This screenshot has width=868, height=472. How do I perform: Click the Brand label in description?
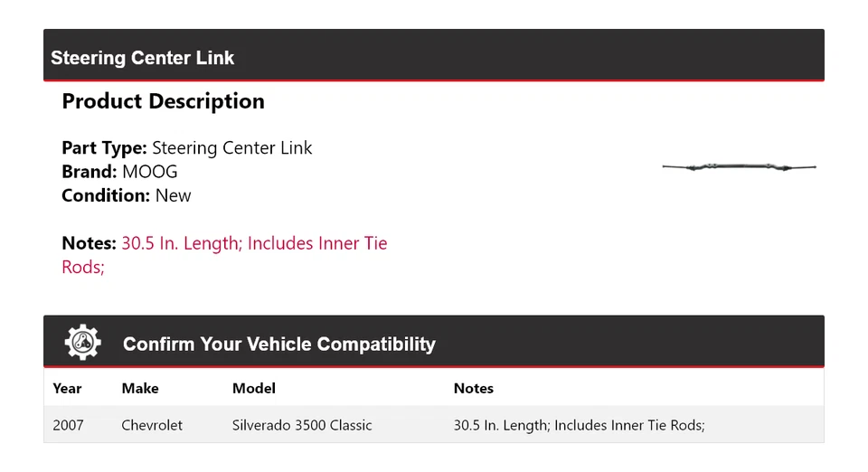(x=89, y=172)
